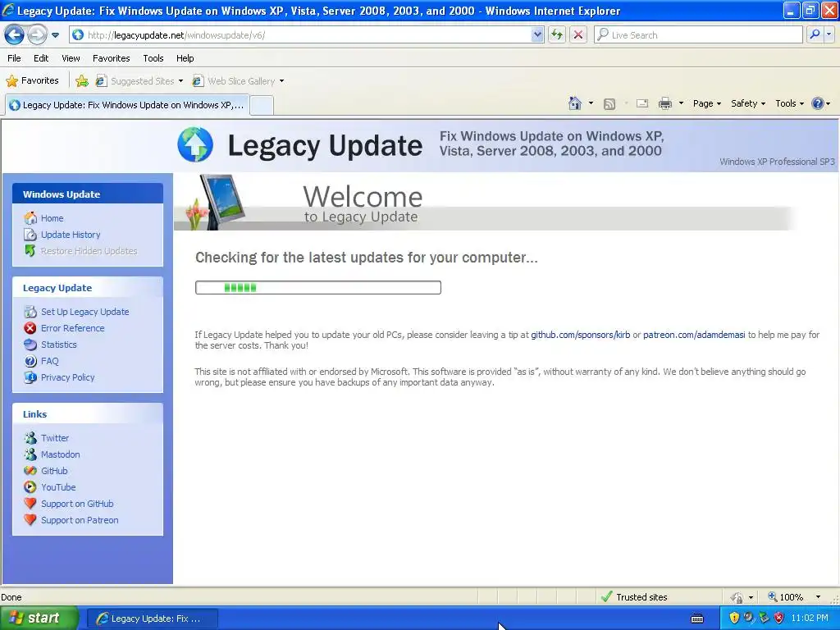Open Update History link
Image resolution: width=840 pixels, height=630 pixels.
point(71,235)
